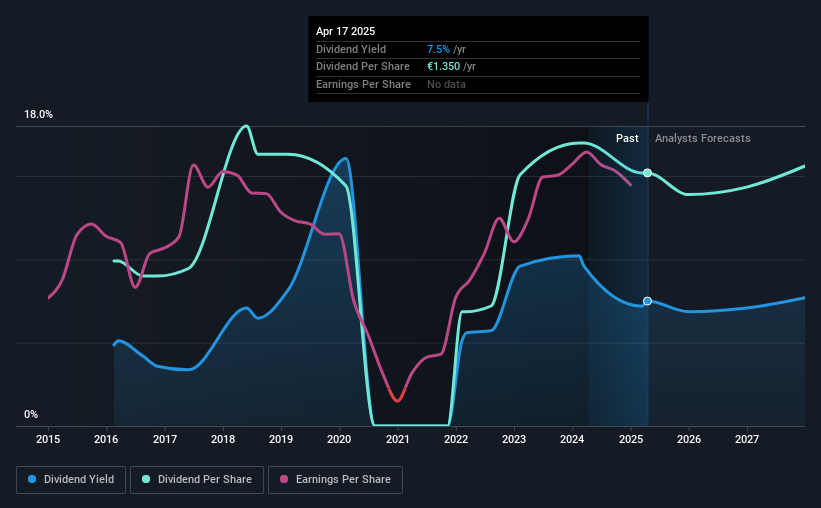
Task: Click the 0% y-axis label
Action: click(x=31, y=414)
